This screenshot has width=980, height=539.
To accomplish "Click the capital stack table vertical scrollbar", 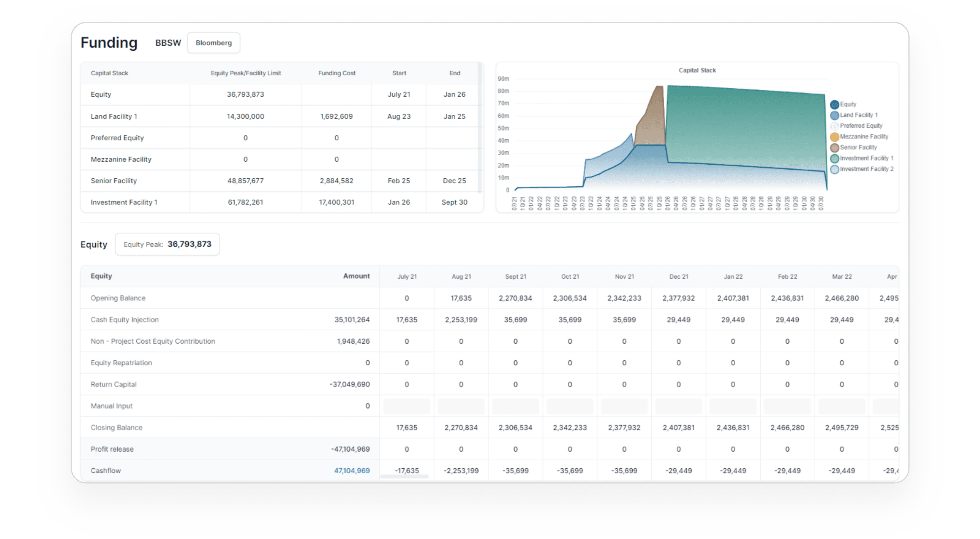I will tap(480, 128).
